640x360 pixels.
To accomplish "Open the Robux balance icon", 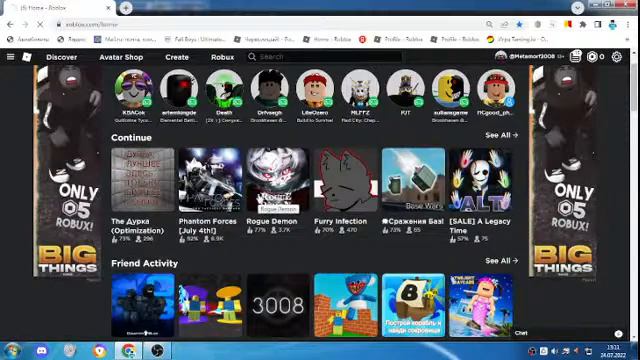I will 592,57.
